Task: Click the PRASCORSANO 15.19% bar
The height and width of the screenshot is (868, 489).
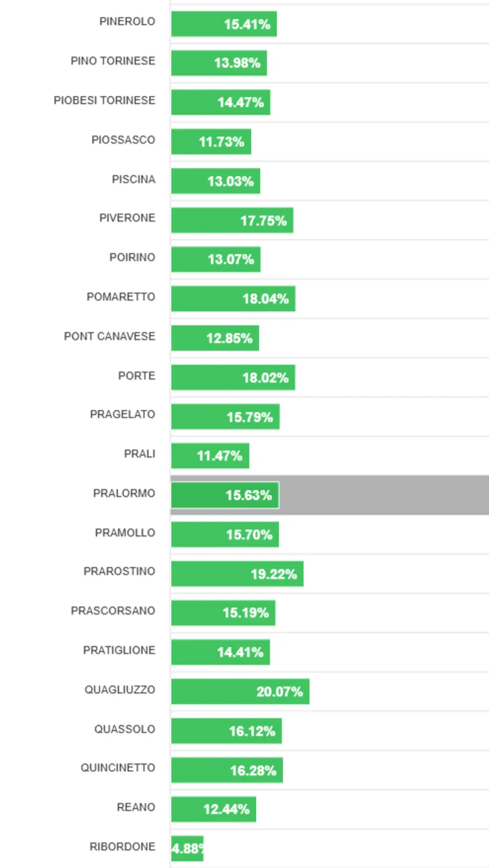Action: tap(223, 613)
